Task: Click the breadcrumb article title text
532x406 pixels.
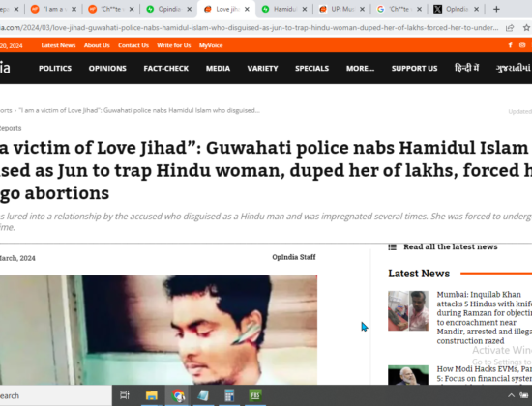Action: [139, 110]
